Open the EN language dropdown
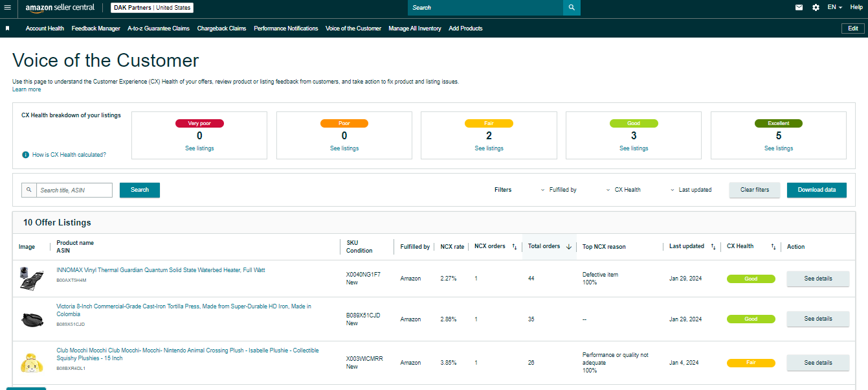Viewport: 868px width, 390px height. coord(834,8)
